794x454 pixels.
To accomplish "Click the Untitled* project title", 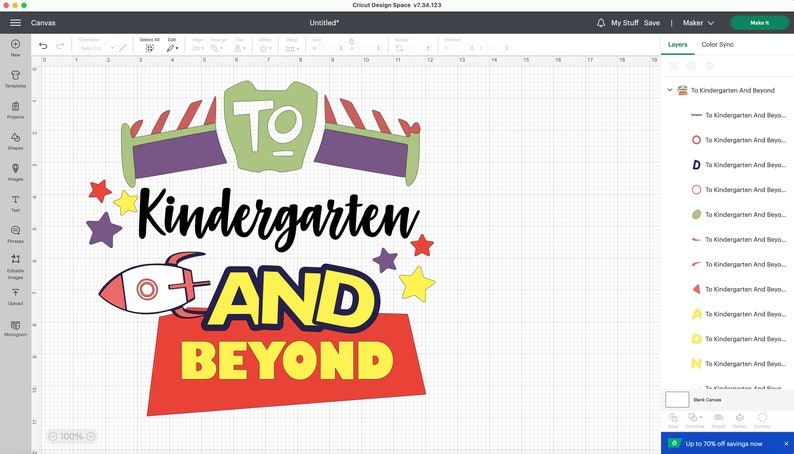I will point(324,23).
